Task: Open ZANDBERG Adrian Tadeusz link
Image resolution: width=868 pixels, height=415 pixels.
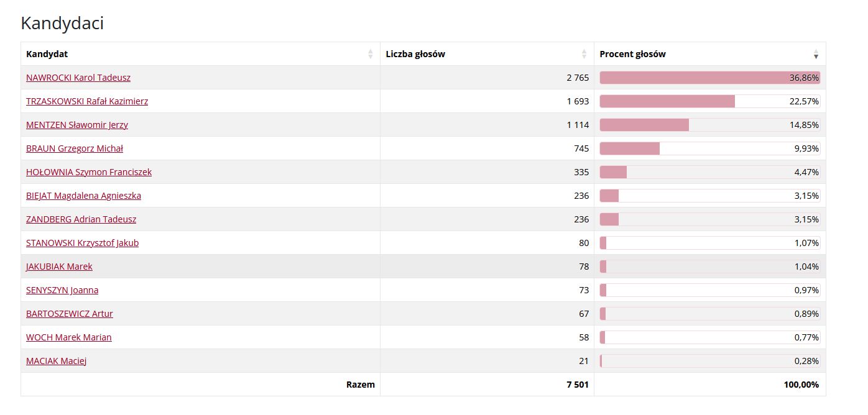Action: [81, 219]
